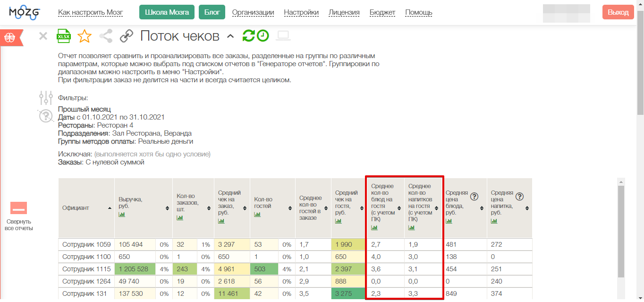Click the green clock schedule icon

coord(263,36)
